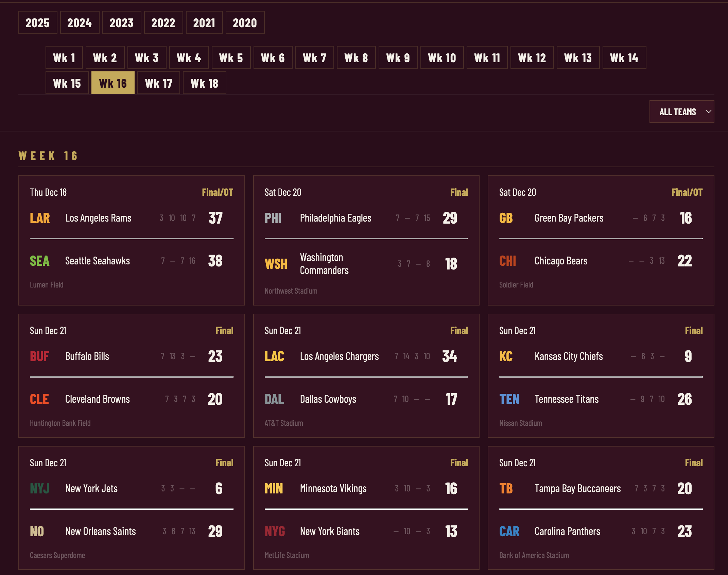The width and height of the screenshot is (728, 575).
Task: Click the LAR team abbreviation
Action: point(40,218)
